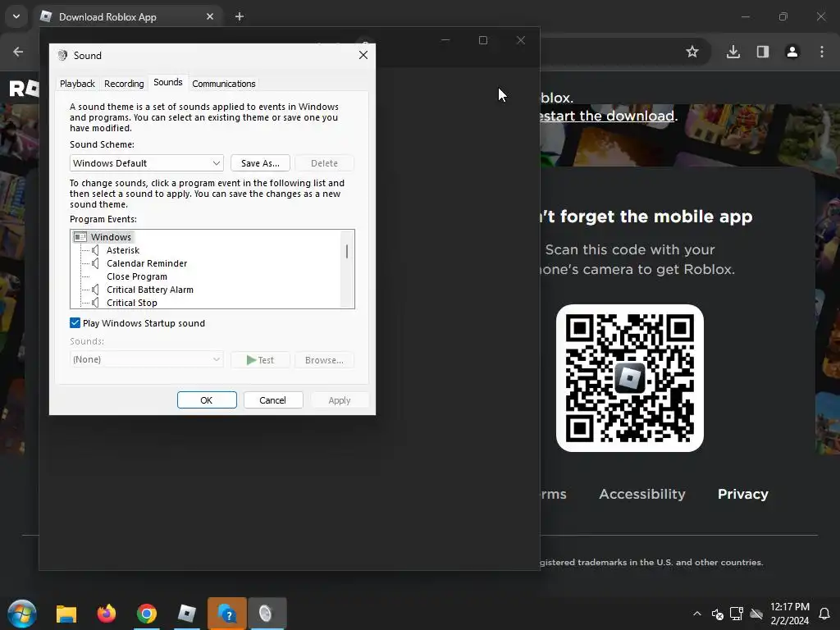Click the Save As... button

pyautogui.click(x=260, y=163)
